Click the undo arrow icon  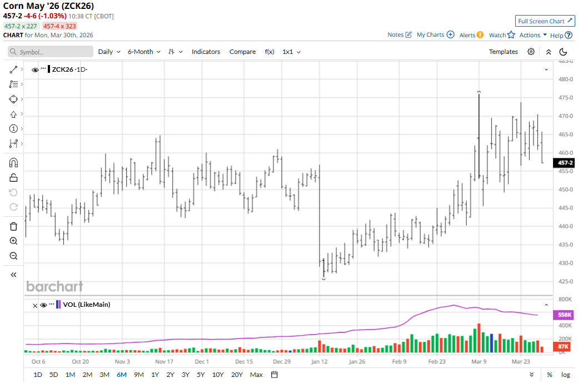coord(13,192)
